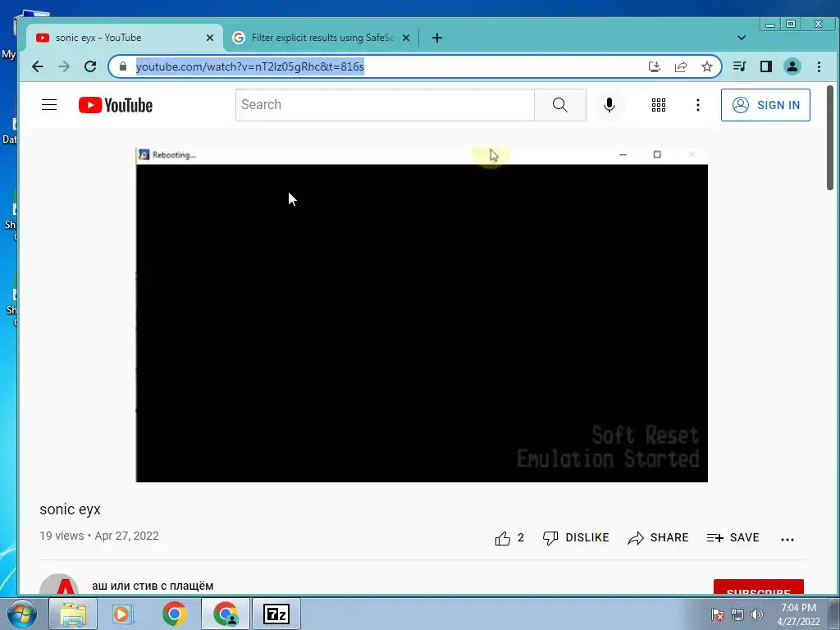
Task: Share the sonic eyx video
Action: pos(658,537)
